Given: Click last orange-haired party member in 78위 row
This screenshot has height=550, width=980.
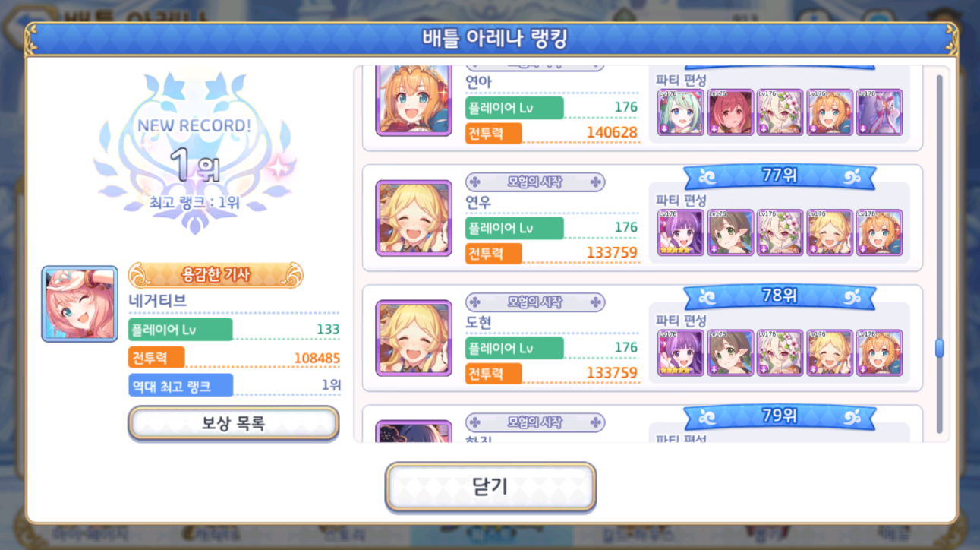Looking at the screenshot, I should click(879, 353).
